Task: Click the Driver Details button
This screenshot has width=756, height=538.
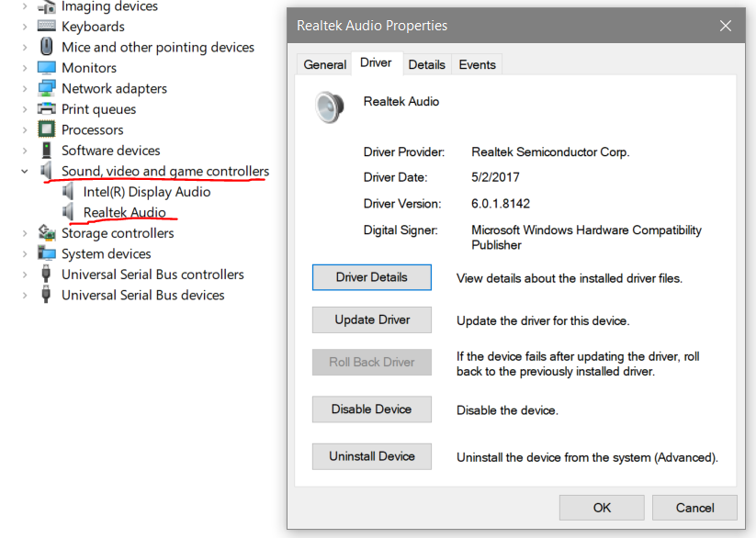Action: 372,277
